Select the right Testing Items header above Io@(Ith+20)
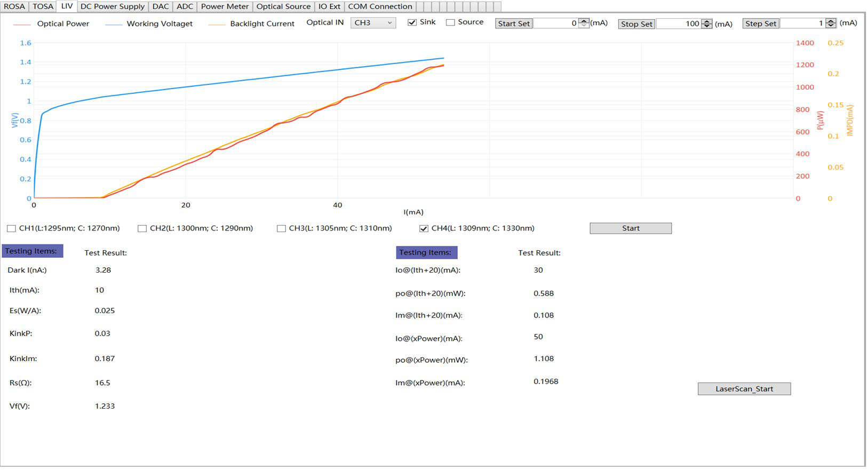Screen dimensions: 868x470 click(427, 252)
